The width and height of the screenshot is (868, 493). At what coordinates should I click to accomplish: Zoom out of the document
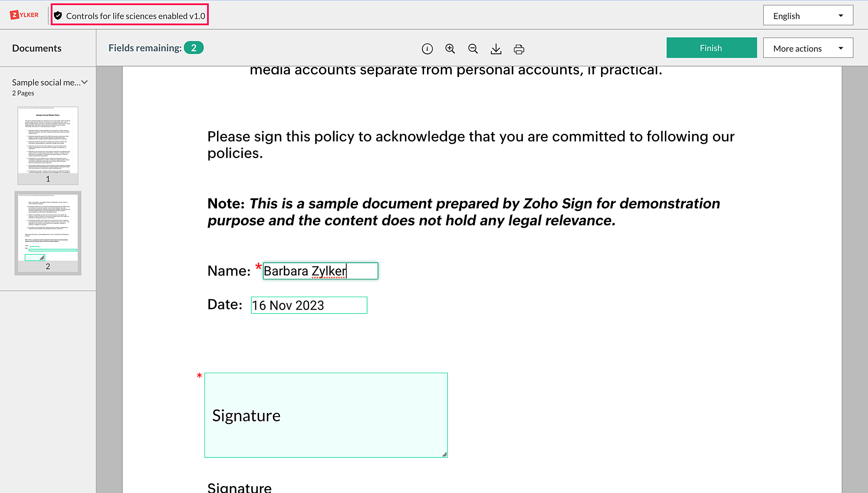click(473, 49)
